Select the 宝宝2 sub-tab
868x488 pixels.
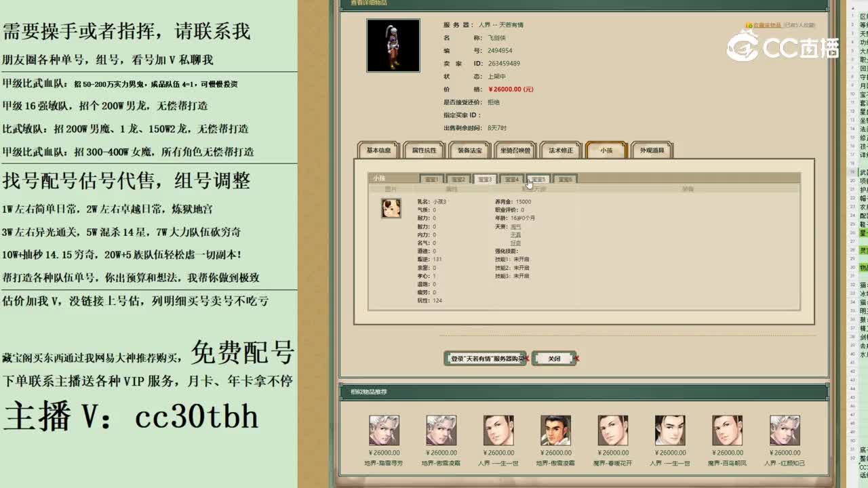(x=458, y=179)
